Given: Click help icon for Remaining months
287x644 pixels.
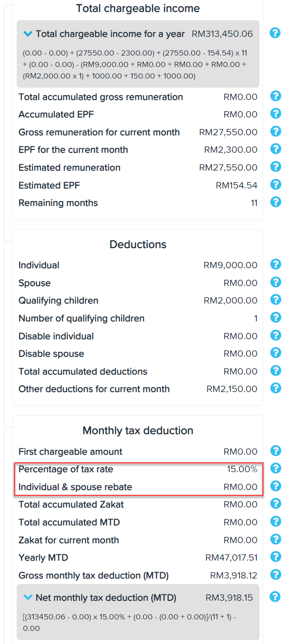Looking at the screenshot, I should pyautogui.click(x=275, y=202).
